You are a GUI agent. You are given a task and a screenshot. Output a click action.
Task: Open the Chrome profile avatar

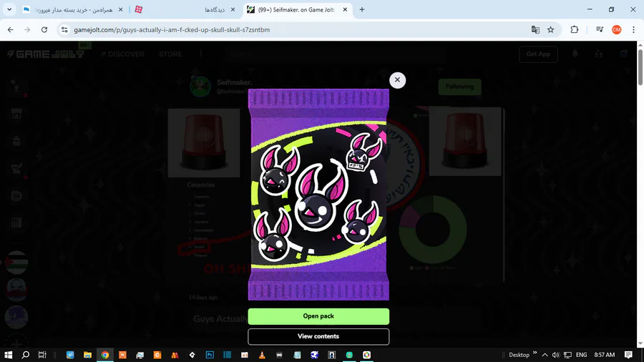point(617,29)
